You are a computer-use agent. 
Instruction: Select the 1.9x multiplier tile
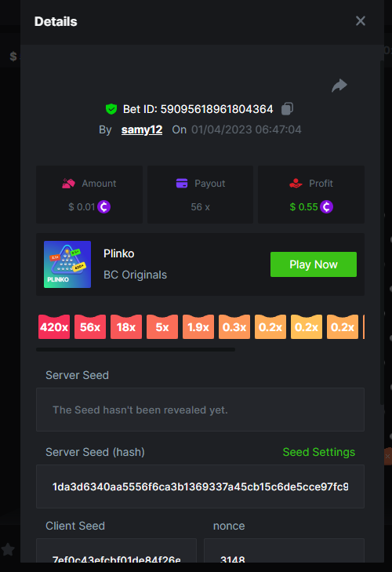click(198, 327)
